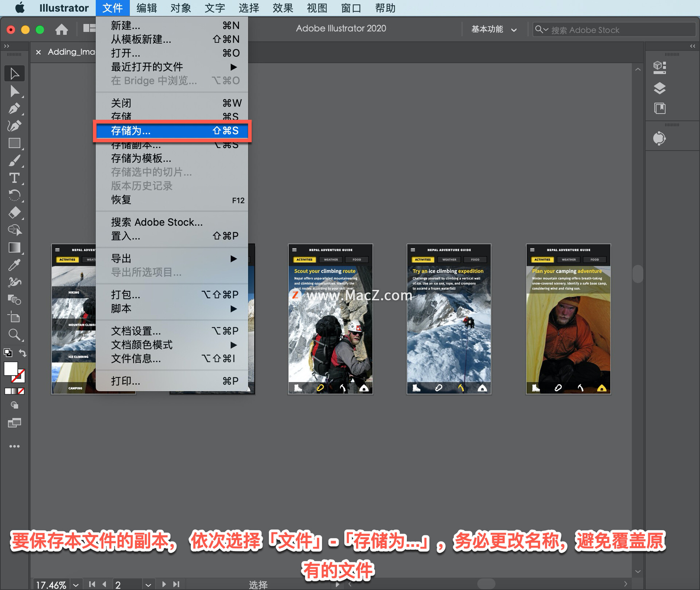This screenshot has height=590, width=700.
Task: Select the Selection tool arrow
Action: 14,74
